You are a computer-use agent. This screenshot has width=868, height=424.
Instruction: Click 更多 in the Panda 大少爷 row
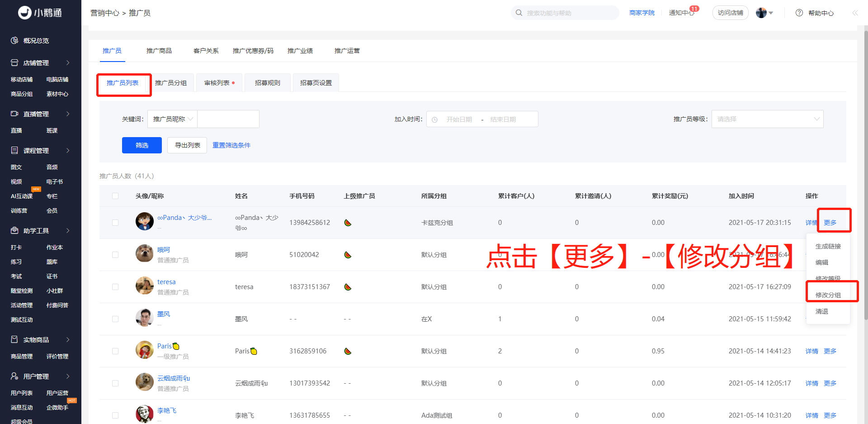click(830, 223)
